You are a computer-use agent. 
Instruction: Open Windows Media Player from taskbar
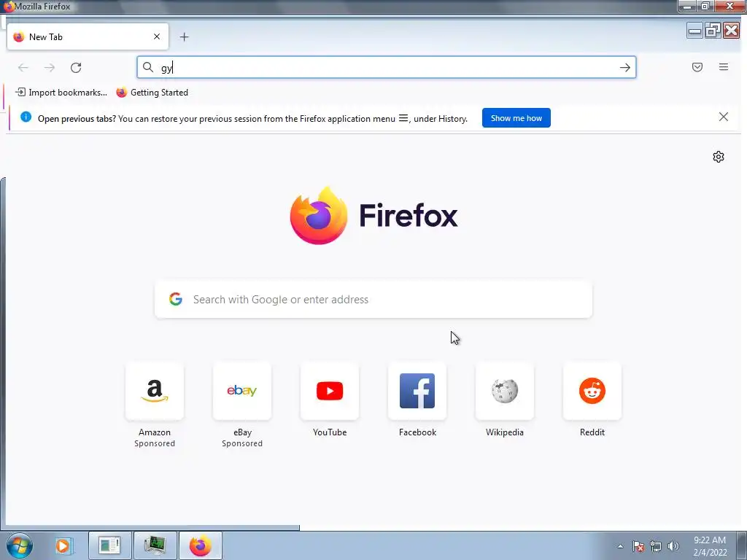coord(63,545)
